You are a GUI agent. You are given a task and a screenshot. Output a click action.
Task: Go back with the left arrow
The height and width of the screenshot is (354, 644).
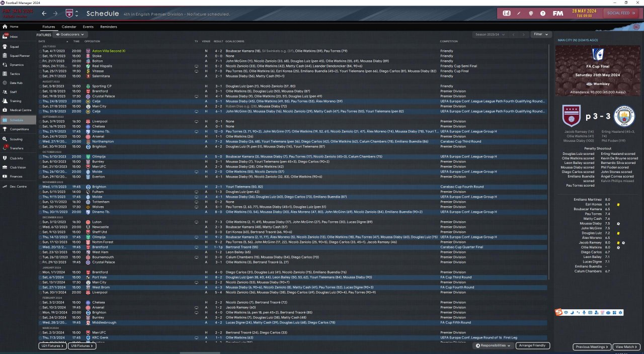click(x=44, y=14)
